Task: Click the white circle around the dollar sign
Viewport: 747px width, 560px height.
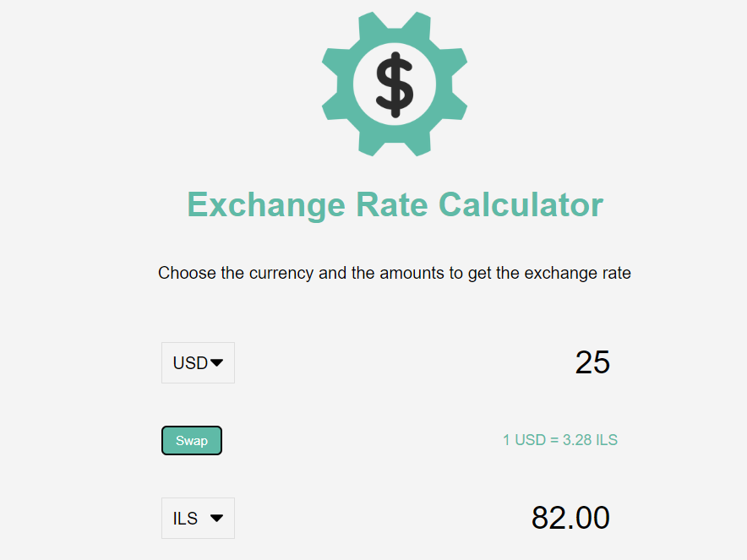Action: (x=395, y=84)
